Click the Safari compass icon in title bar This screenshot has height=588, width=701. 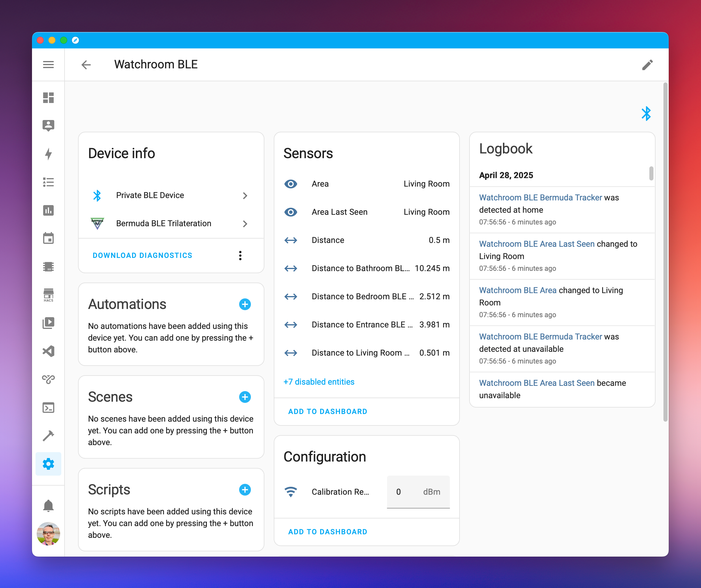pyautogui.click(x=75, y=40)
